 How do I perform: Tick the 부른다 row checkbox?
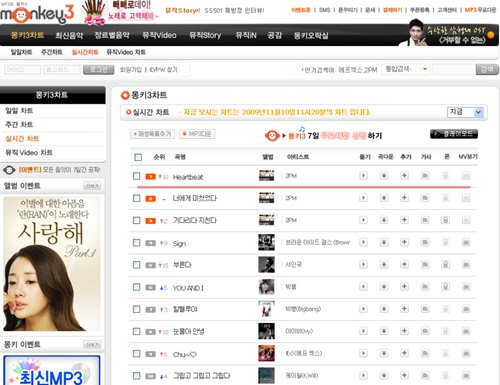click(x=136, y=265)
